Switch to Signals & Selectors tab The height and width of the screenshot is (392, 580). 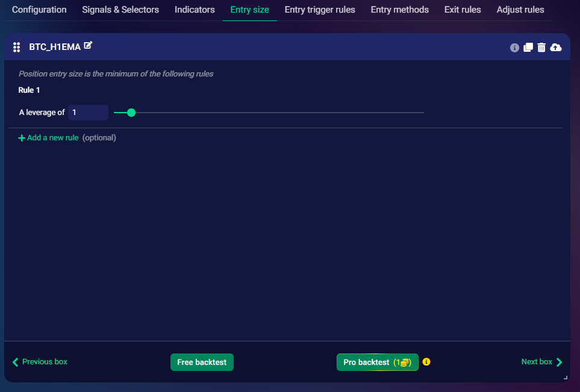point(120,10)
